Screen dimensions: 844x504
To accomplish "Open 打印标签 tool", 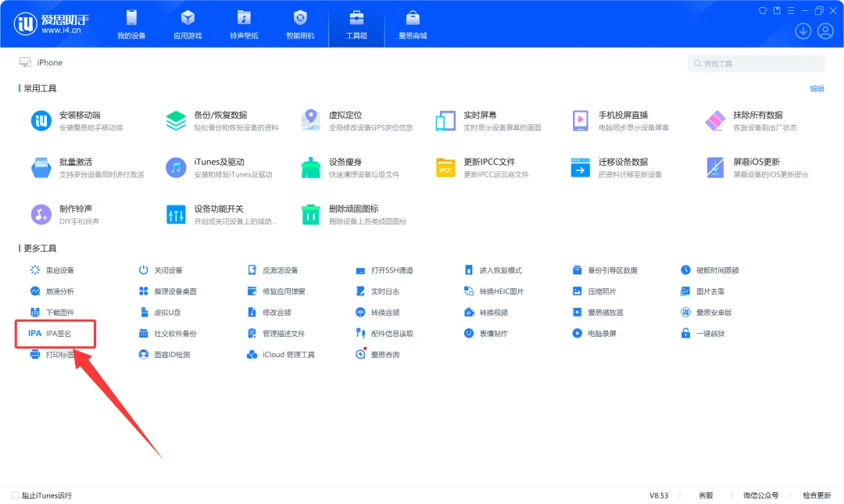I will (52, 354).
